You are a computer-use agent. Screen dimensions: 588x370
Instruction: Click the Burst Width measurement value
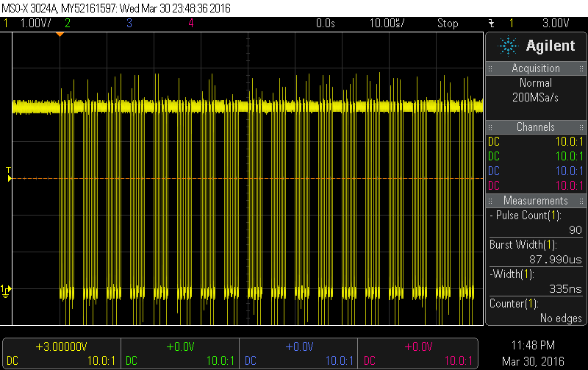coord(555,259)
